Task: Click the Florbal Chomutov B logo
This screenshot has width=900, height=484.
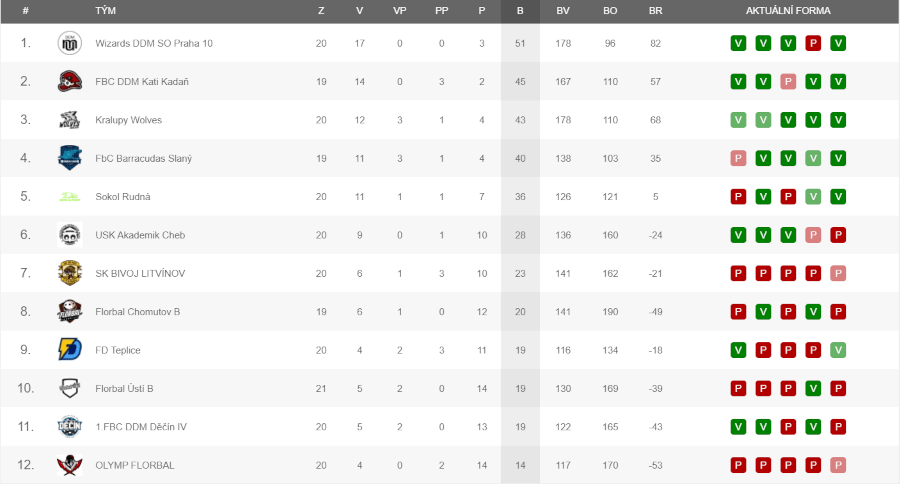Action: click(70, 312)
